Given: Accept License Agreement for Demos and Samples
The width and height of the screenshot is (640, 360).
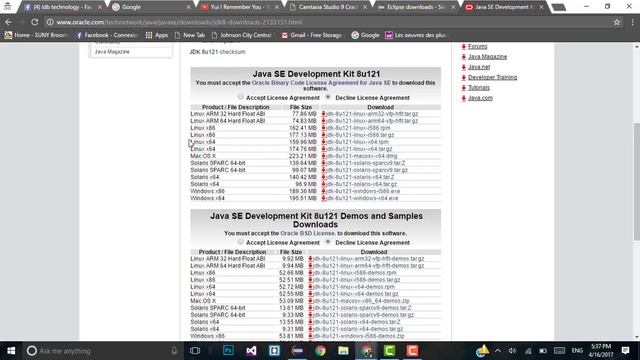Looking at the screenshot, I should [x=240, y=242].
